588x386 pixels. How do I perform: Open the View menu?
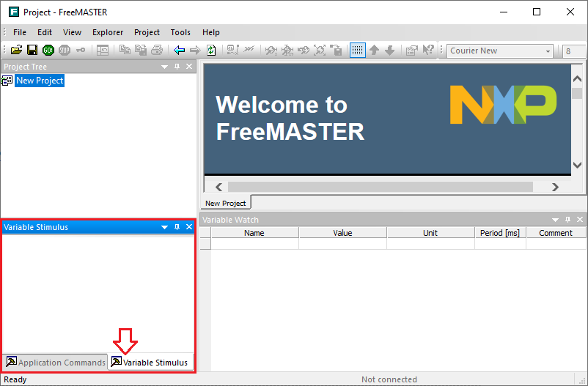[x=72, y=32]
